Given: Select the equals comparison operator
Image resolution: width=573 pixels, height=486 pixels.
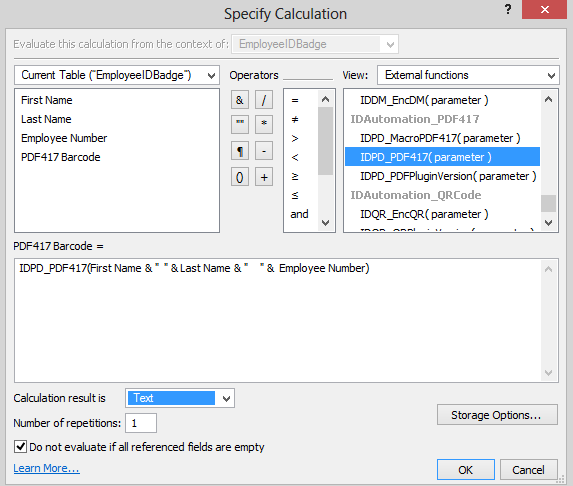Looking at the screenshot, I should point(295,100).
